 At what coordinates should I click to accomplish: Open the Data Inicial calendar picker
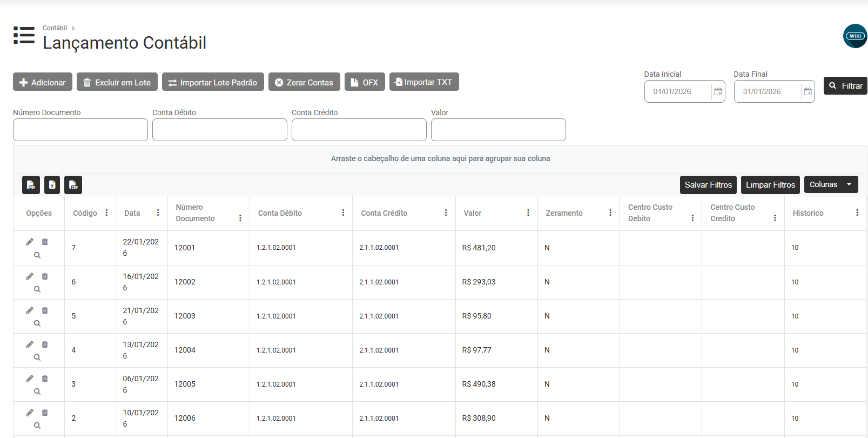click(718, 91)
